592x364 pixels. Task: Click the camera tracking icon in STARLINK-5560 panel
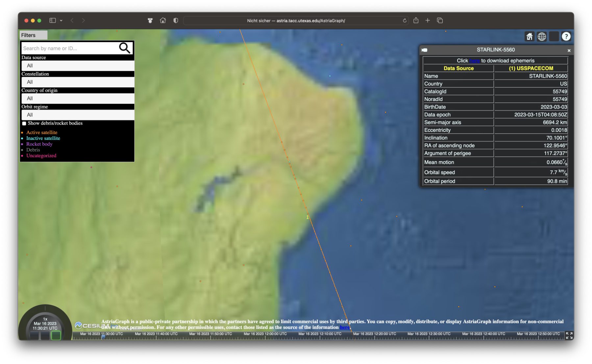tap(425, 50)
